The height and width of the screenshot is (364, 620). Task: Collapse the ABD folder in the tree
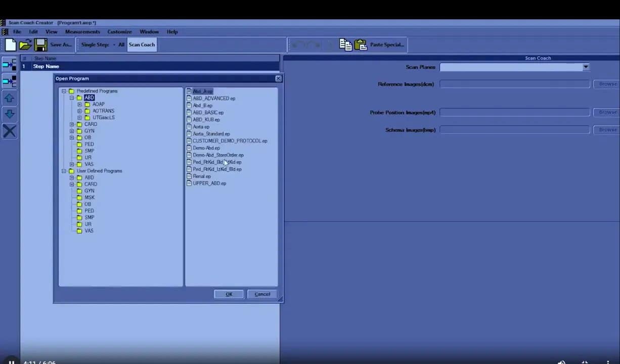pyautogui.click(x=72, y=97)
